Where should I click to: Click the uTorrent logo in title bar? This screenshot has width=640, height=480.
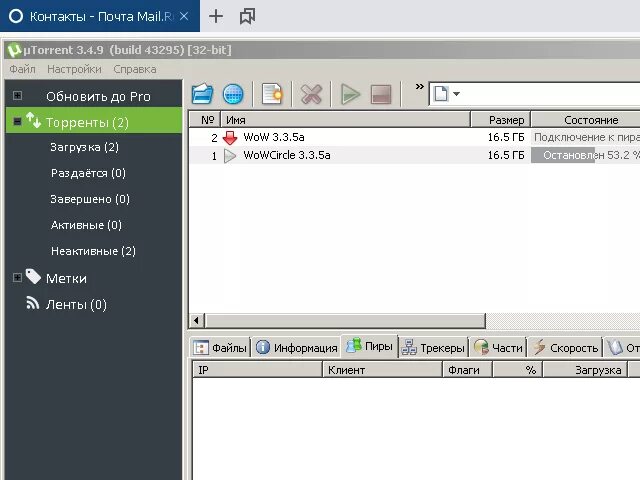click(x=14, y=50)
